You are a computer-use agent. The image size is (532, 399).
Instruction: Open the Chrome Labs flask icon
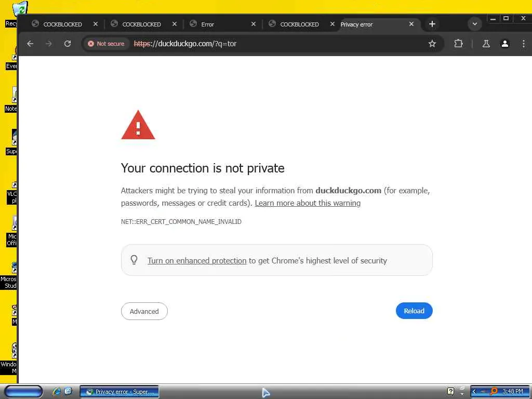(x=486, y=44)
